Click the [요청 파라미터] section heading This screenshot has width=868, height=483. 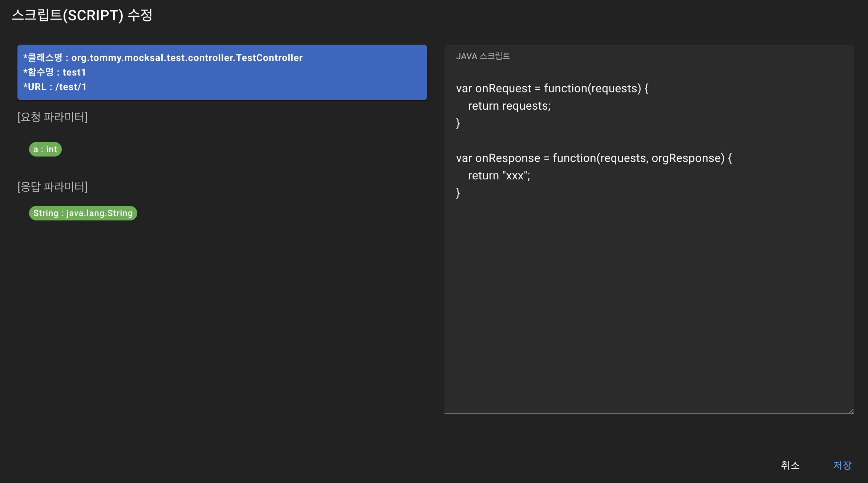(x=53, y=117)
